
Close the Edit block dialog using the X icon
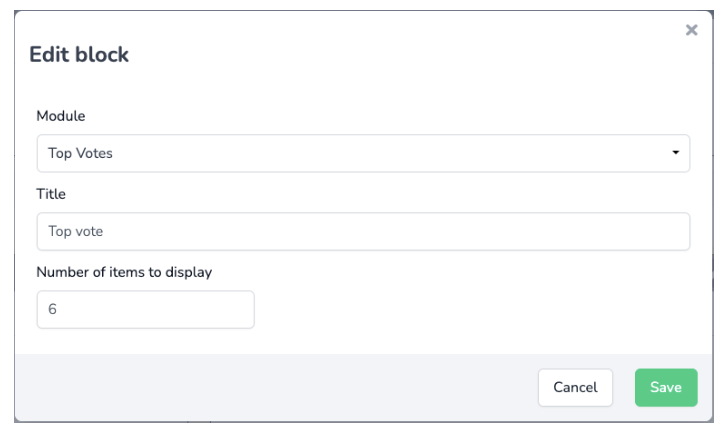coord(691,30)
